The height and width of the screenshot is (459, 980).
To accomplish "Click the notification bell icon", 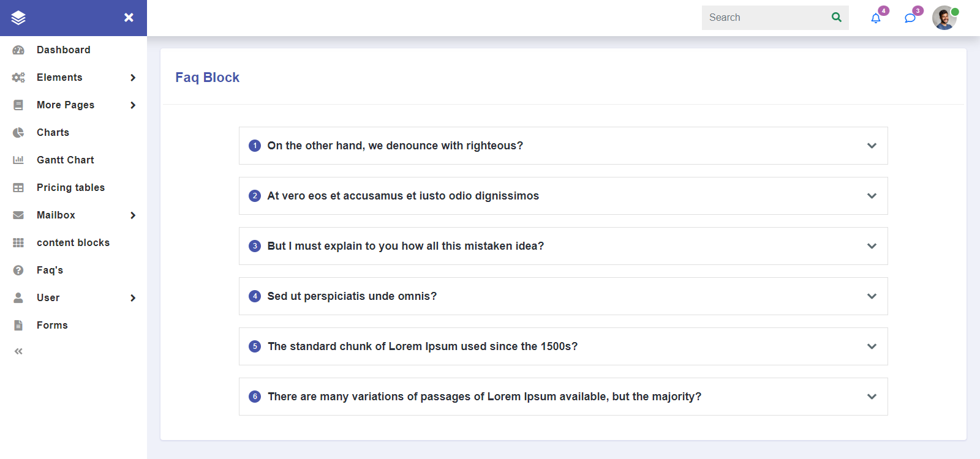I will coord(876,18).
